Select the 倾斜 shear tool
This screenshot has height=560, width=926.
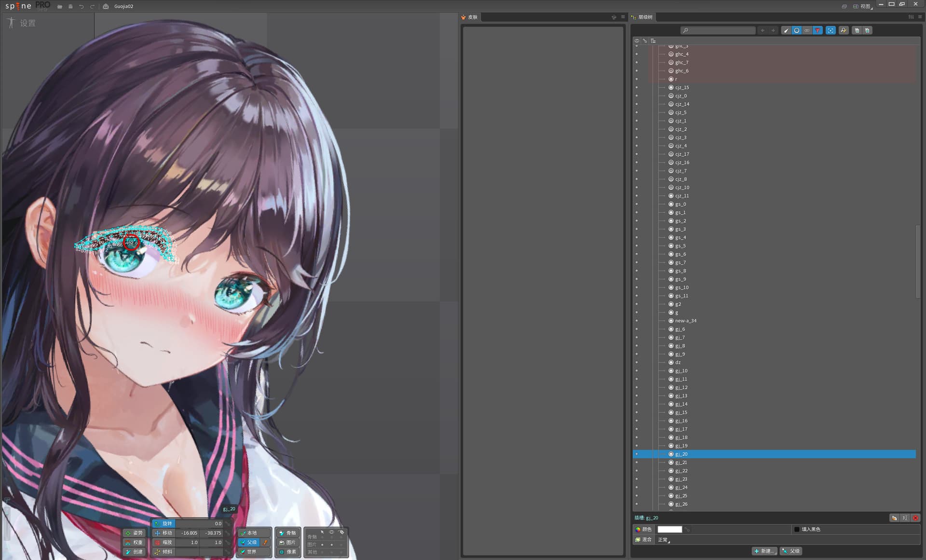point(164,552)
